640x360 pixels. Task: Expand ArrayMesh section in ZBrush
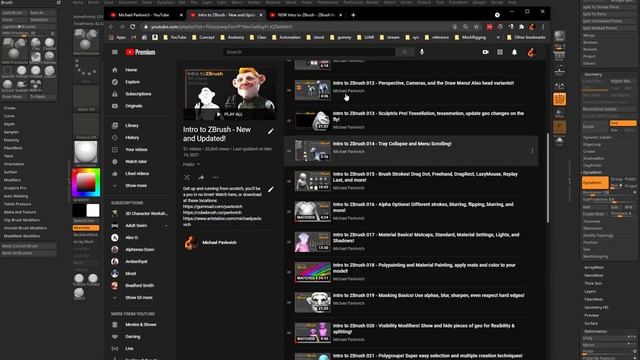click(594, 268)
